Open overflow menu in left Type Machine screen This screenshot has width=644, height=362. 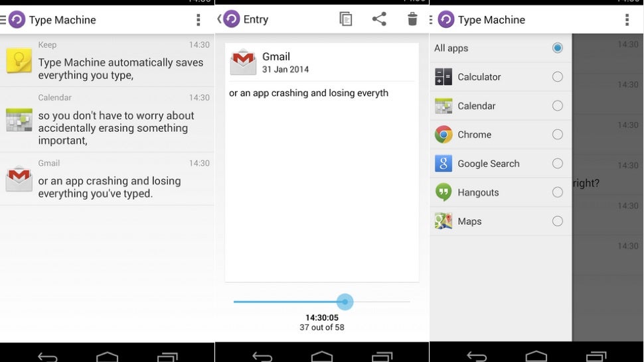(x=198, y=20)
